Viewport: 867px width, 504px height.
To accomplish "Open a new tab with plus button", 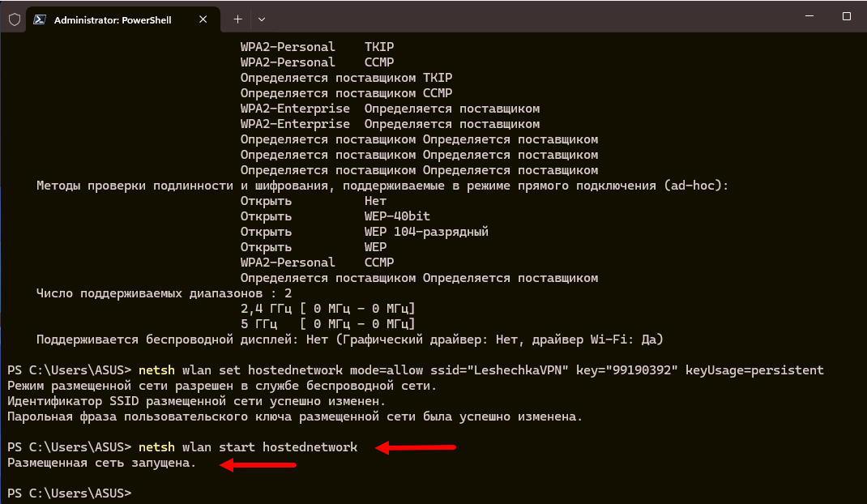I will (237, 19).
